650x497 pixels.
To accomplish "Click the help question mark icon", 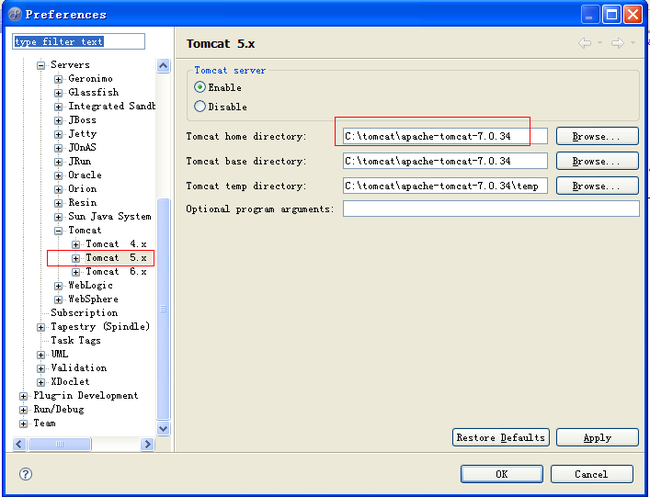I will coord(26,474).
